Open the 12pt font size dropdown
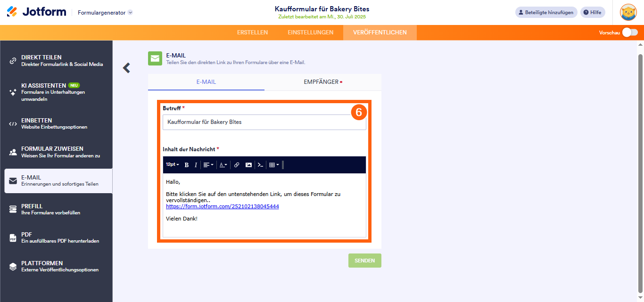Screen dimensions: 644x302 172,165
